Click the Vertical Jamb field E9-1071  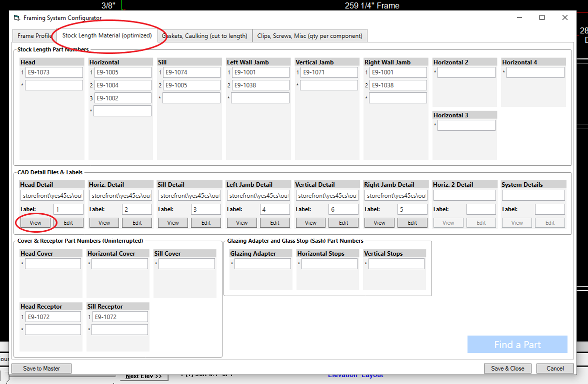(x=329, y=72)
